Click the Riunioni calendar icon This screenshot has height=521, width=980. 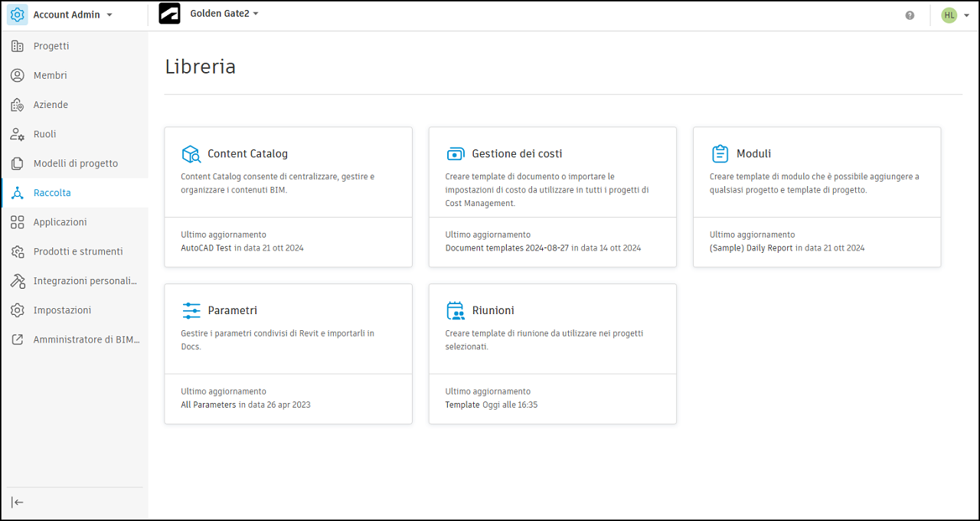point(456,310)
